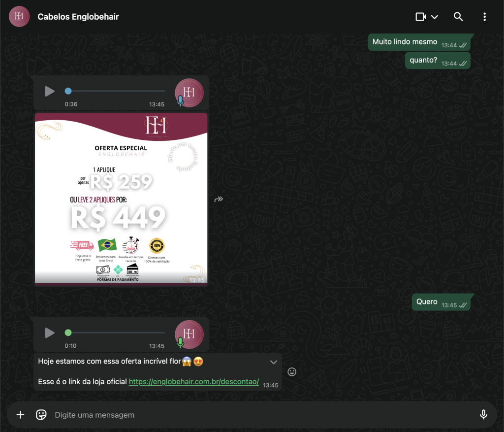
Task: Play the 0:10 voice message
Action: click(x=50, y=332)
